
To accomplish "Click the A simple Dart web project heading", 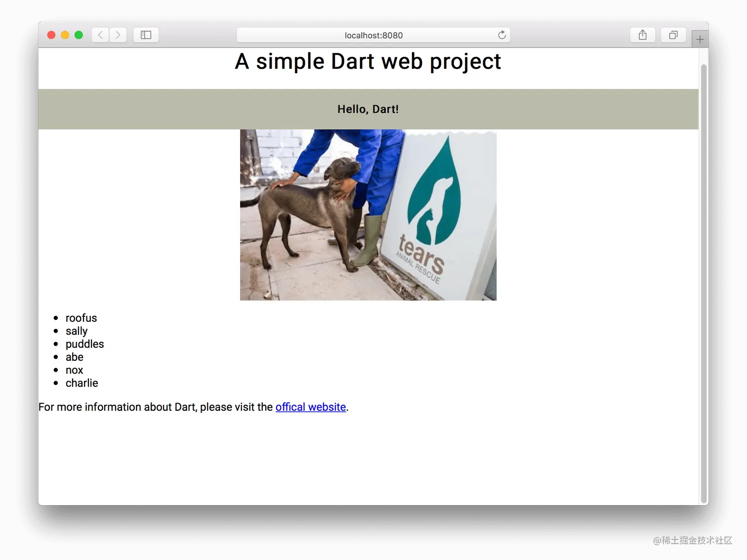I will tap(368, 62).
